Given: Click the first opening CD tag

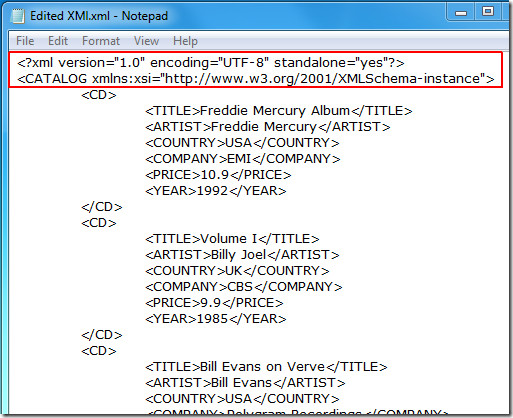Looking at the screenshot, I should coord(99,95).
